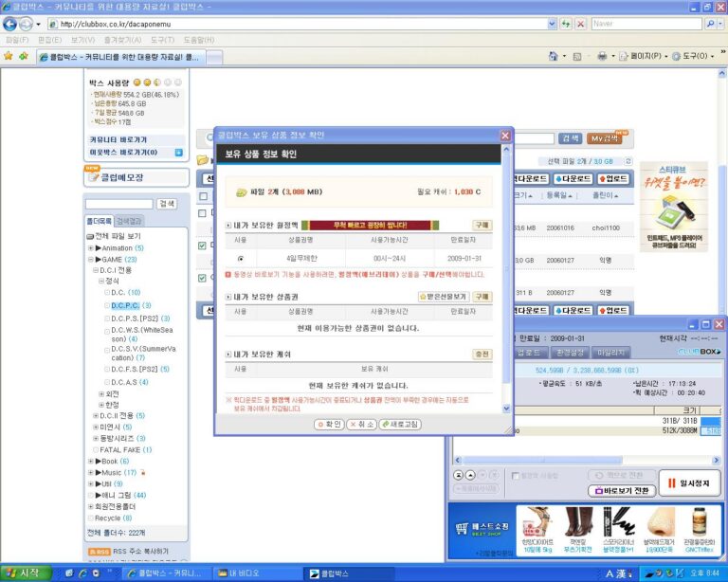Click the move-to-top arrow icon in download manager

(x=459, y=475)
